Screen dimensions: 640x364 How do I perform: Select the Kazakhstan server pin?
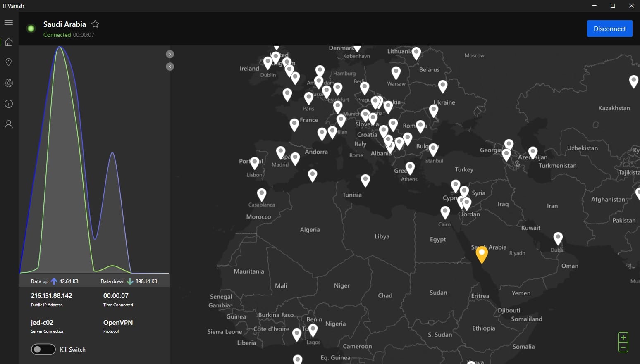(633, 81)
